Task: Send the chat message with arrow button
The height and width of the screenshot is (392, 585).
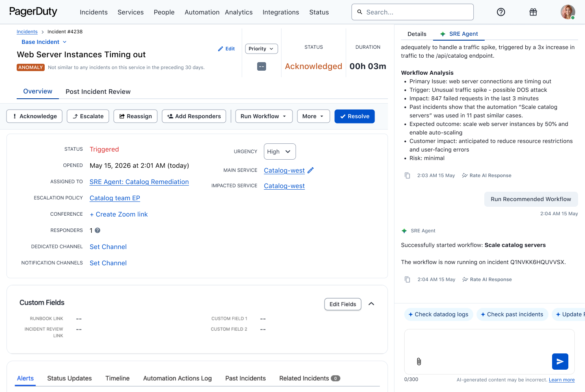Action: point(560,362)
